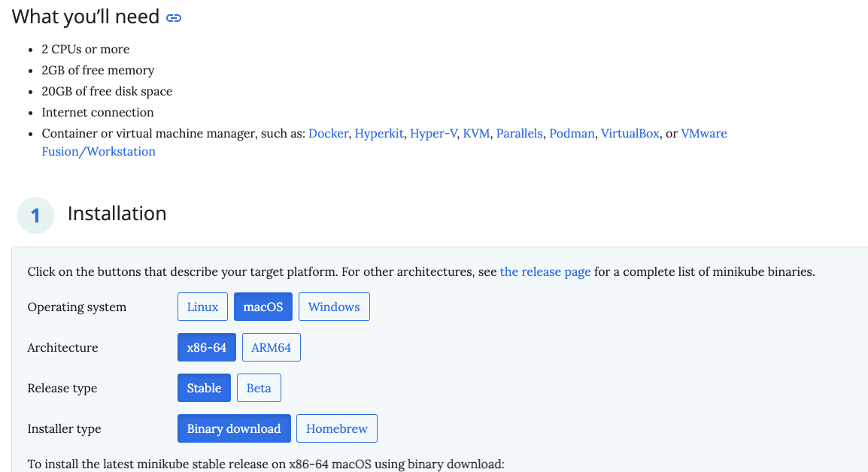
Task: Click the 'Installation' heading text
Action: (117, 213)
